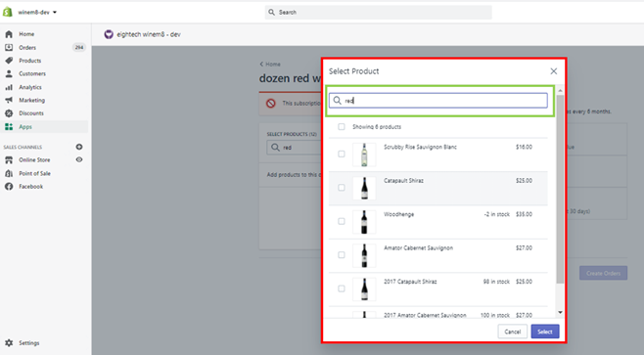Click the 2017 Amator Cabernet Sauvignon name
Screen dimensions: 644x355
pos(425,315)
